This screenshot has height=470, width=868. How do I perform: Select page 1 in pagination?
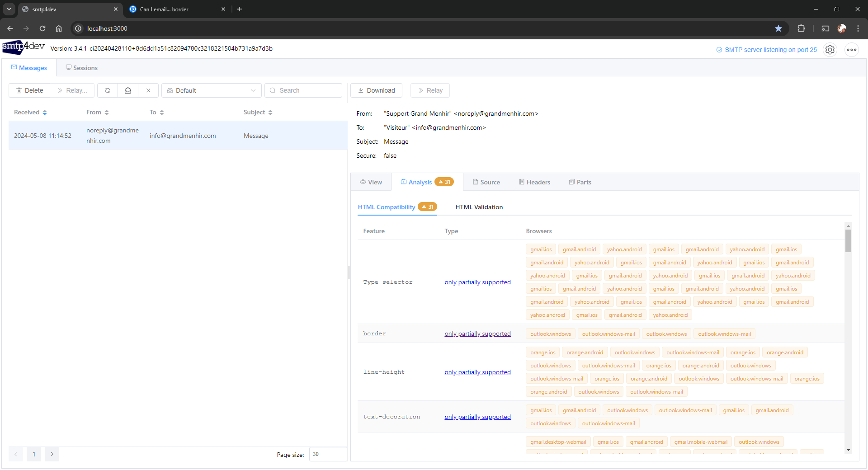pos(34,454)
